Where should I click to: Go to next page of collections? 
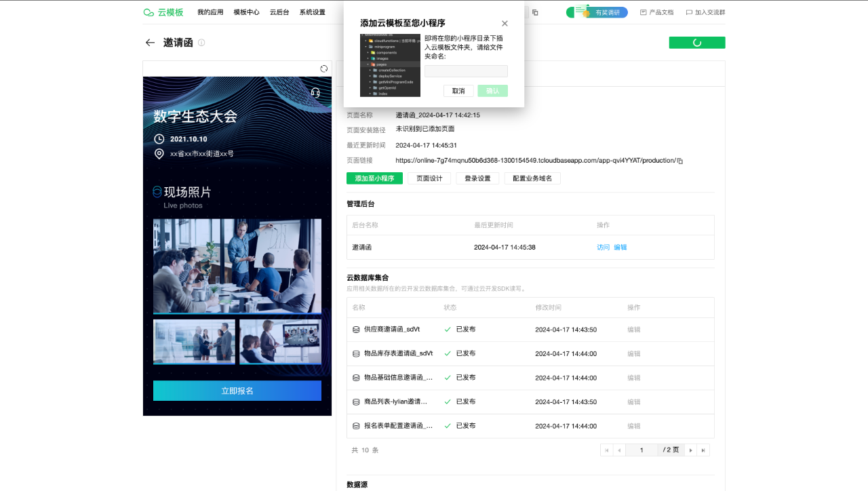(x=691, y=450)
